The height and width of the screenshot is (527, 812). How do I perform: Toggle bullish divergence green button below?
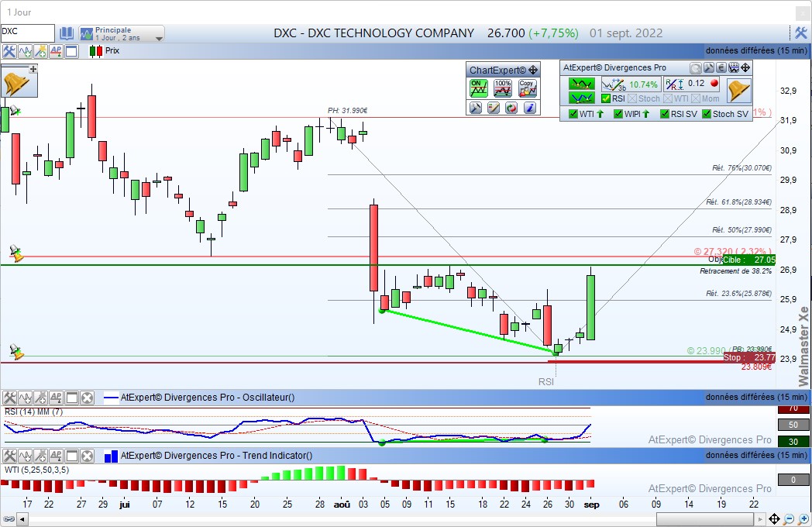[x=582, y=98]
